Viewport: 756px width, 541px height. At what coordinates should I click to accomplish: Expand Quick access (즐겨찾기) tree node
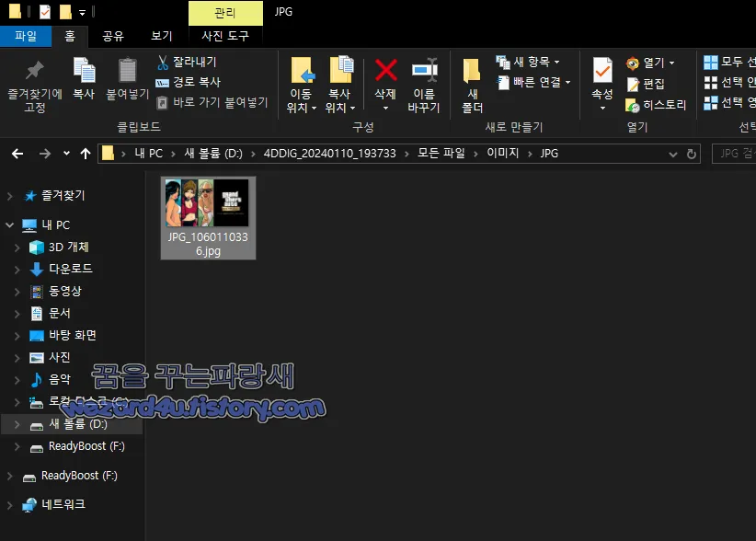click(9, 196)
